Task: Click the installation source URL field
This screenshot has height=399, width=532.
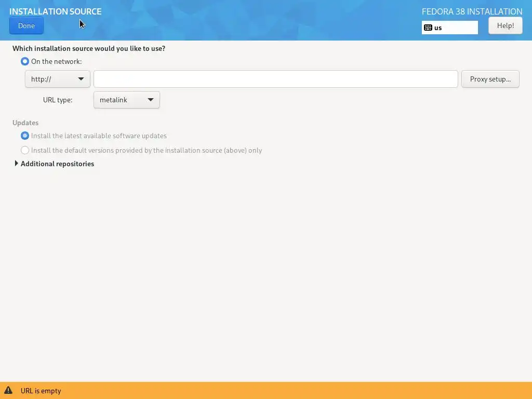Action: (275, 79)
